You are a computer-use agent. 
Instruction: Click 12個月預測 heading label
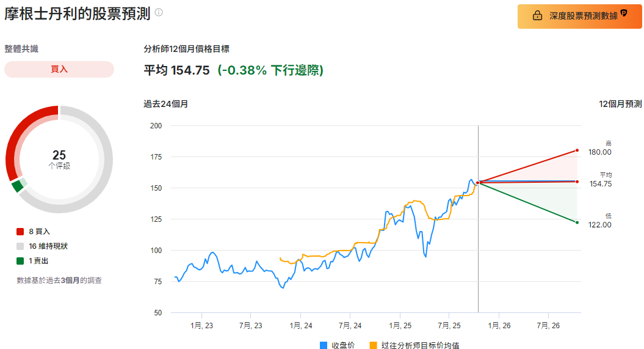click(x=620, y=104)
